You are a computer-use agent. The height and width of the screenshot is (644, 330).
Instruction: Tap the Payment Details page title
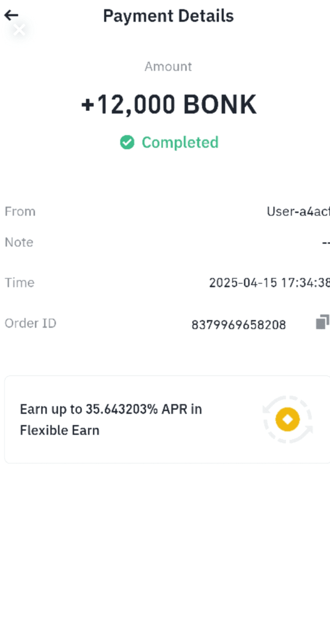click(x=168, y=16)
